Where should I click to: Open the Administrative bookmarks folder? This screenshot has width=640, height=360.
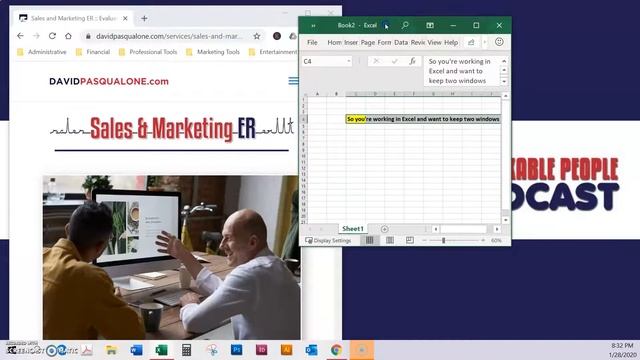click(x=42, y=52)
